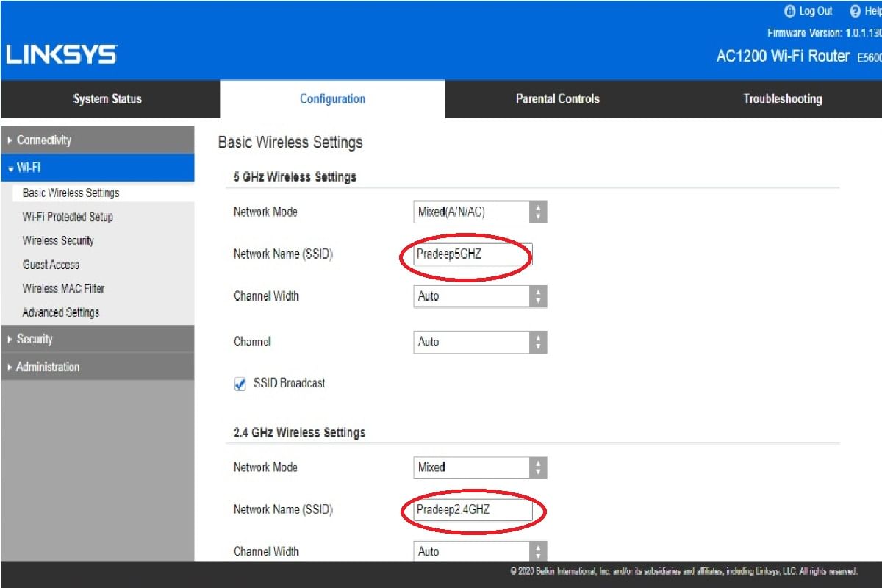The width and height of the screenshot is (882, 588).
Task: Go to Wireless Security settings
Action: (58, 241)
